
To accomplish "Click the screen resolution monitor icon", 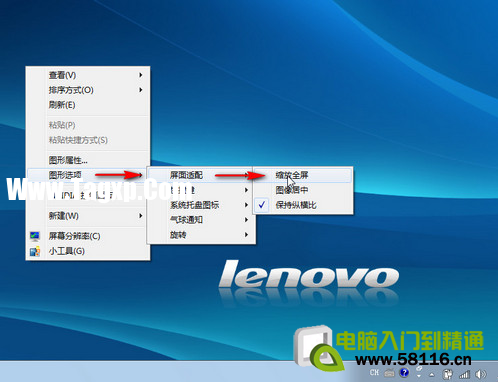I will (x=35, y=236).
